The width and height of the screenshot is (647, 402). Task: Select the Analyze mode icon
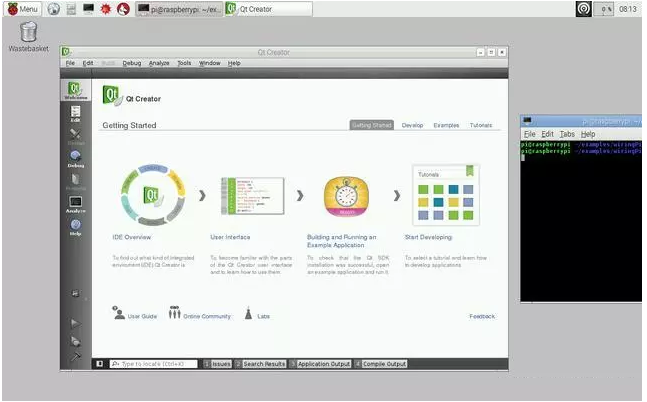point(75,204)
